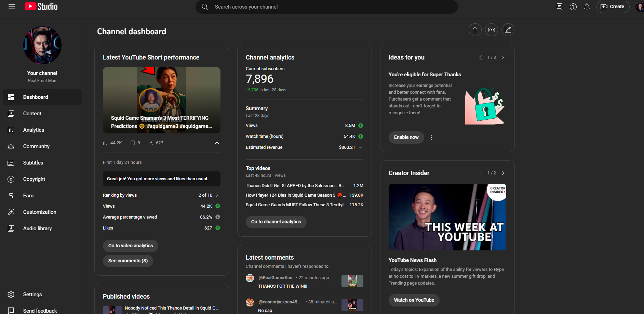
Task: Open the channel profile picture in sidebar
Action: [x=42, y=45]
